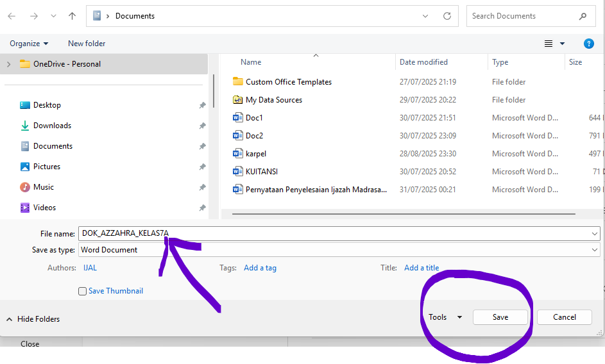Collapse the pane with Hide Folders

(x=33, y=319)
